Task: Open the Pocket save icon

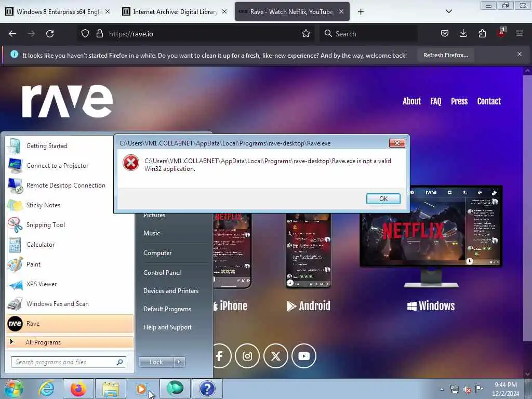Action: click(445, 34)
